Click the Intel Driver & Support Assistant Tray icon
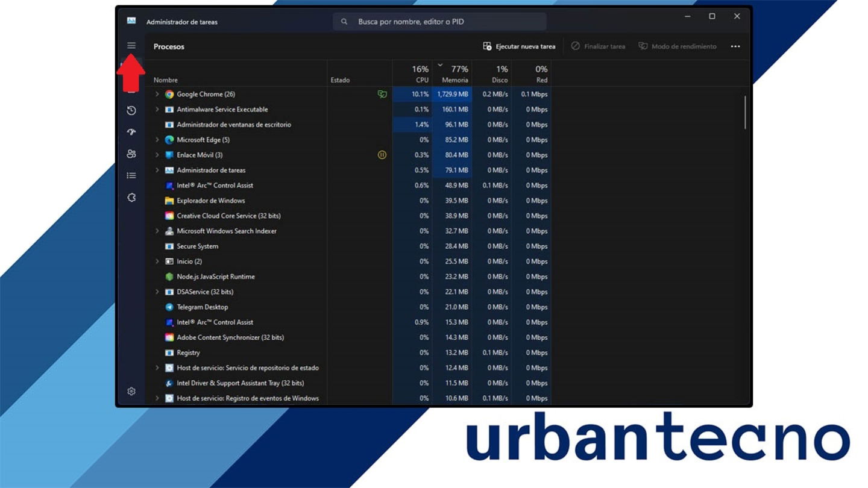 169,383
